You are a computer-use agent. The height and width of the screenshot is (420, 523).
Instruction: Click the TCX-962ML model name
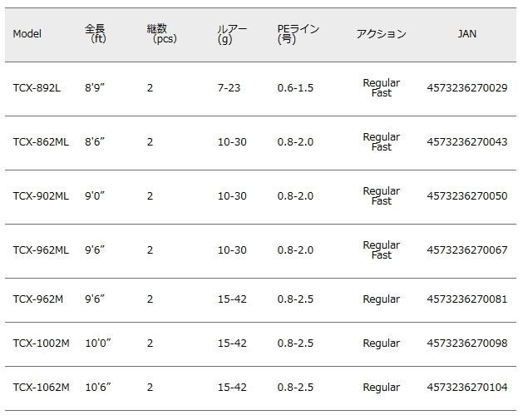pos(41,250)
